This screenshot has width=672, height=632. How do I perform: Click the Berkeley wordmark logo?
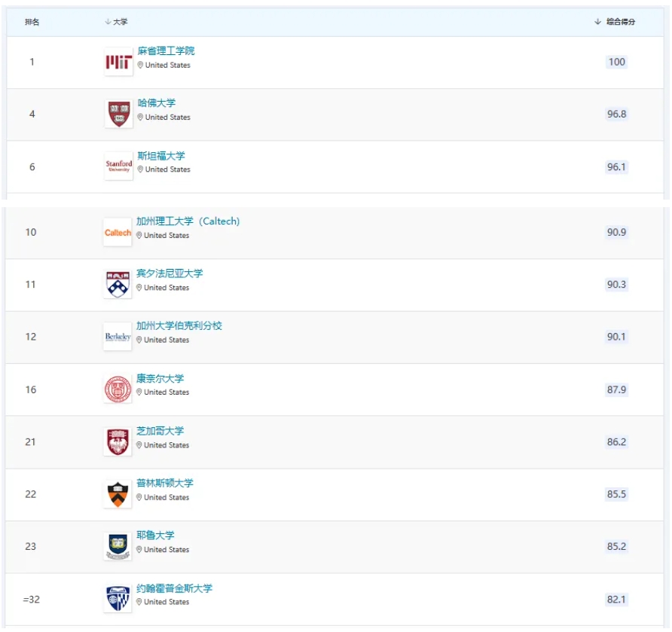(x=118, y=337)
